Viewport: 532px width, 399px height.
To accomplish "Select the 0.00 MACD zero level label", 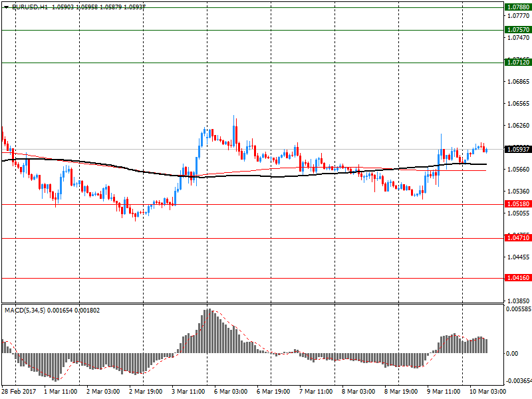I will (512, 354).
